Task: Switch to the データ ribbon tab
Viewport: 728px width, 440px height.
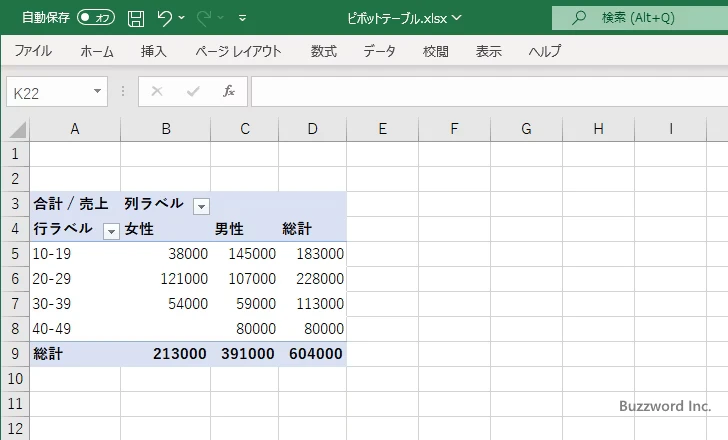Action: [379, 51]
